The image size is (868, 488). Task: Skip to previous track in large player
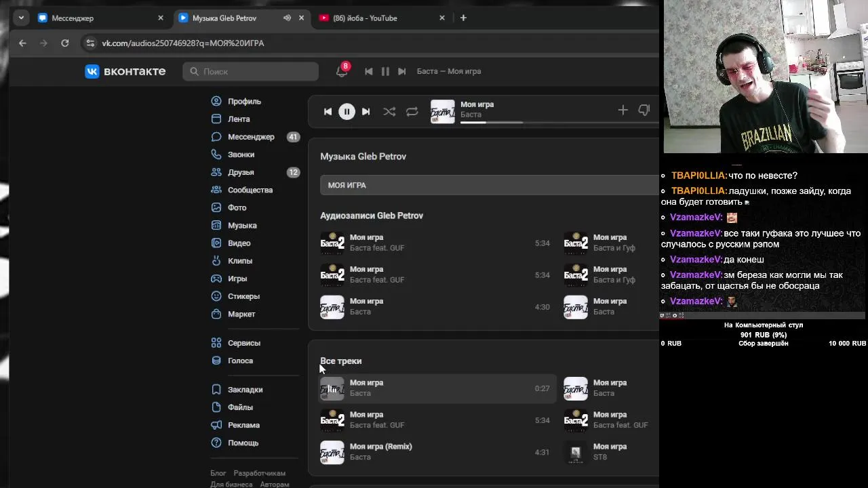tap(328, 112)
